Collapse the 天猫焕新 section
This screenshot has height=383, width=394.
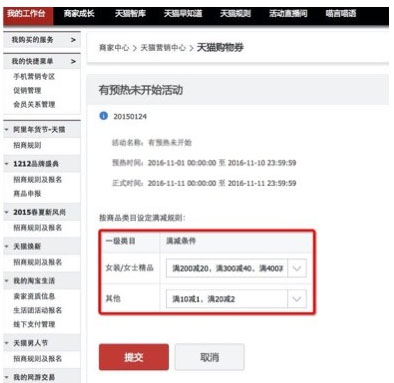tap(6, 246)
